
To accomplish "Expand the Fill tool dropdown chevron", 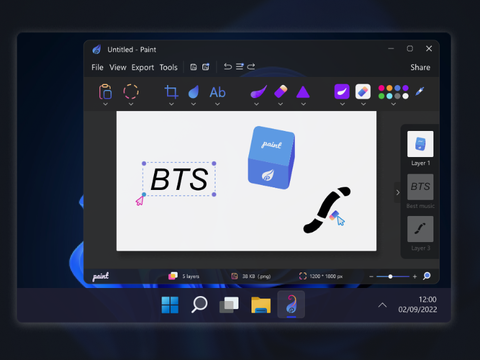I will tap(193, 104).
